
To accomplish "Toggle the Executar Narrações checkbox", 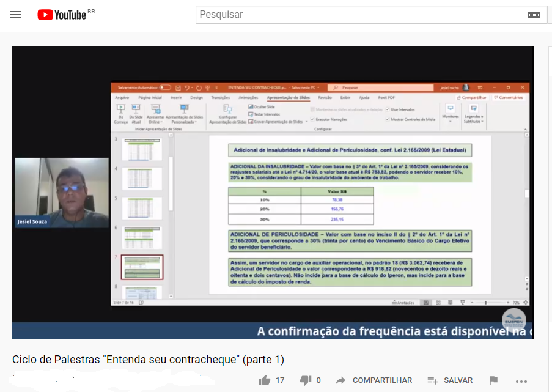I will [312, 119].
